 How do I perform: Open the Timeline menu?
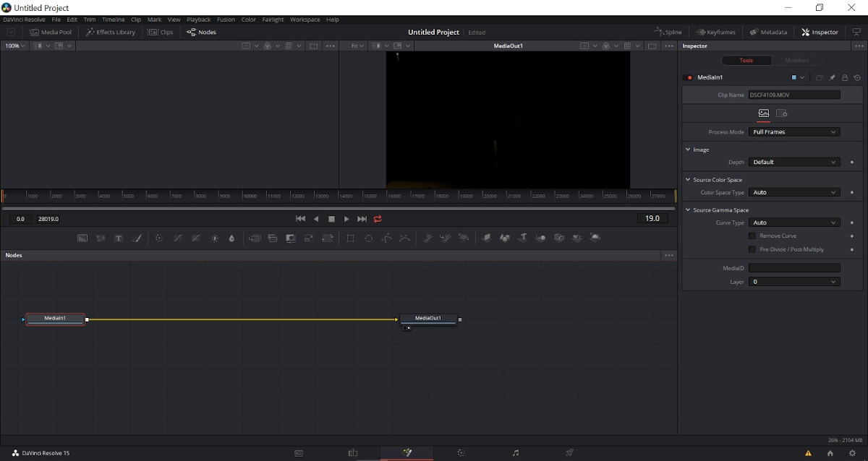113,20
